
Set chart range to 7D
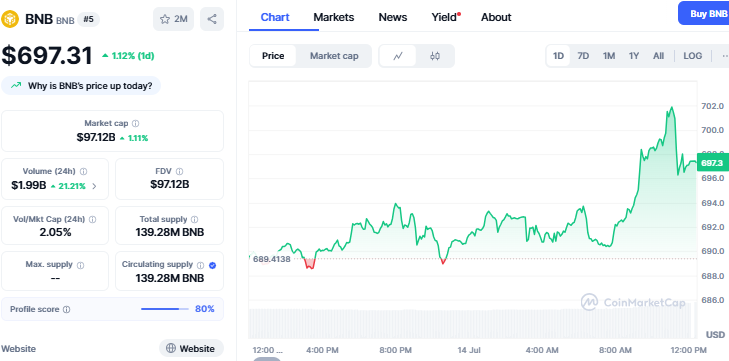583,56
